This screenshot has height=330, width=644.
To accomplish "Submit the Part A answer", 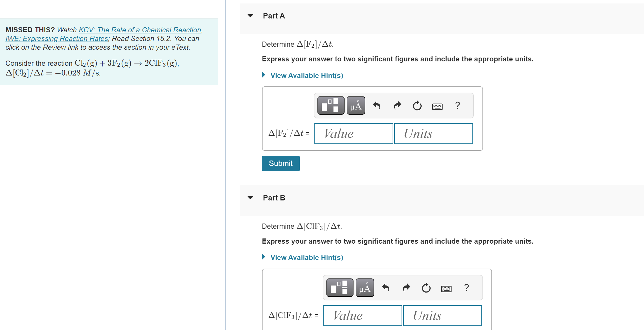I will [x=280, y=163].
